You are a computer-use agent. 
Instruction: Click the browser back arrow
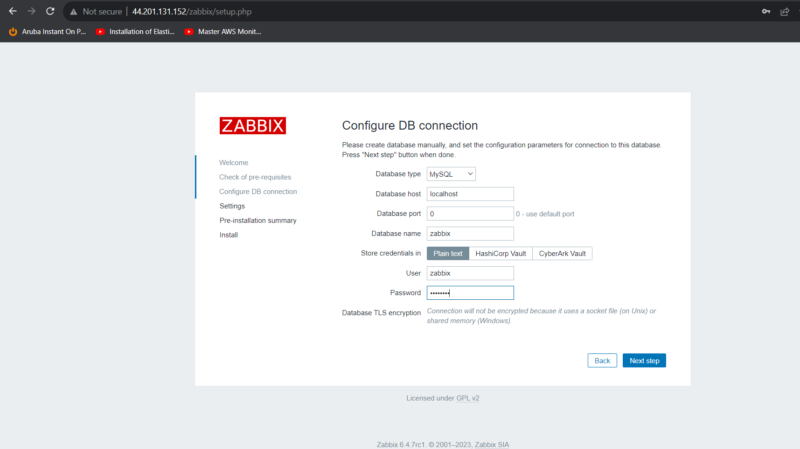pos(12,11)
